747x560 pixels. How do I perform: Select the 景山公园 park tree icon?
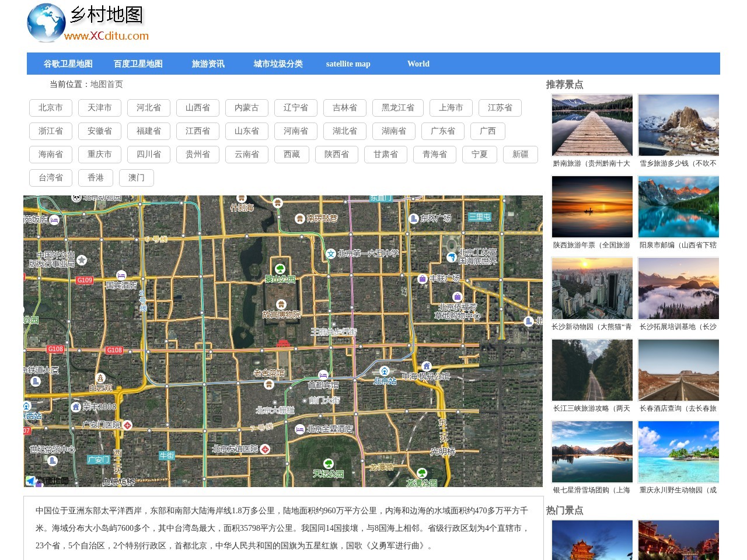281,268
